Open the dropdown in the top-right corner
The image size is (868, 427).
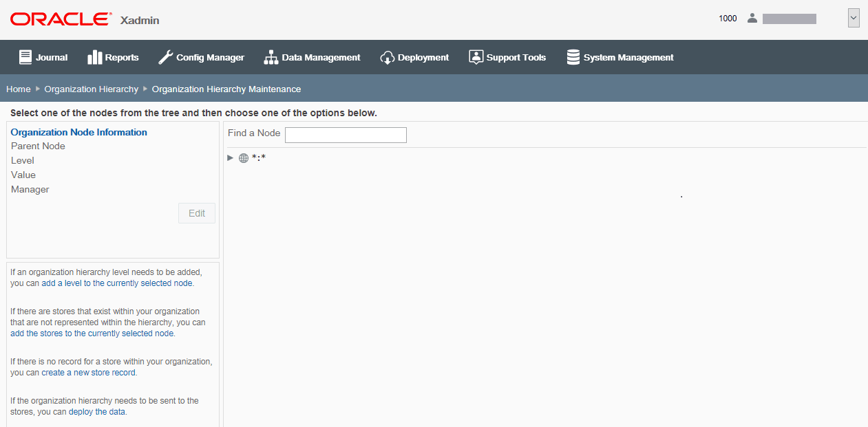point(854,17)
